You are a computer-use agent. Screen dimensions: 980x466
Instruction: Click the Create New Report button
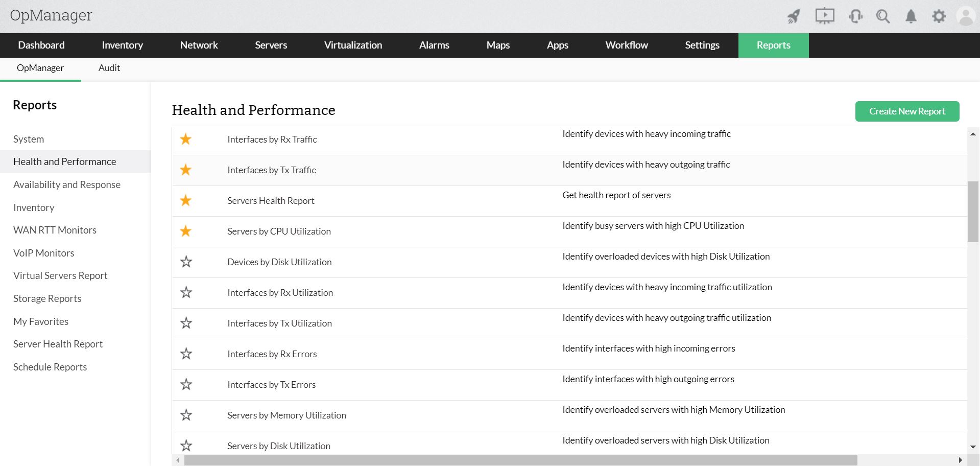(907, 111)
